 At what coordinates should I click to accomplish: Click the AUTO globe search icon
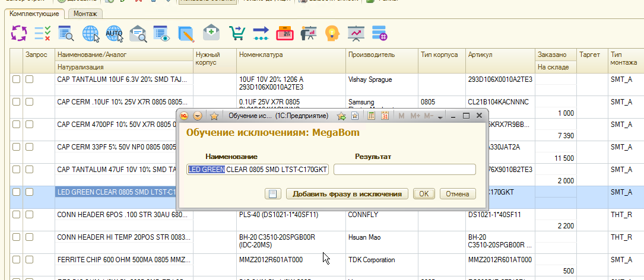coord(114,33)
